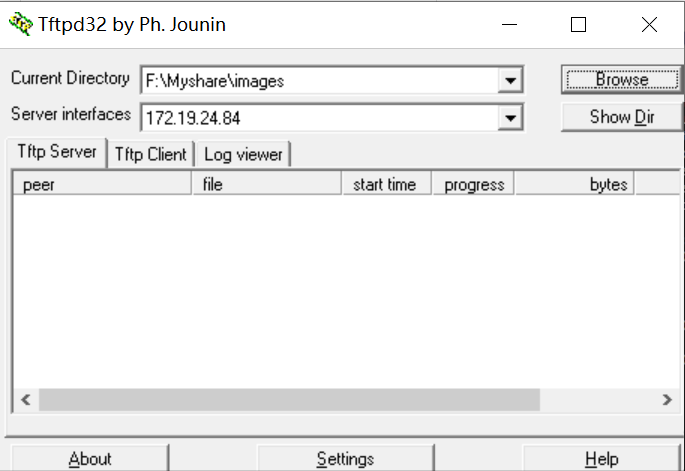The width and height of the screenshot is (685, 471).
Task: Open the Settings dialog
Action: pos(346,458)
